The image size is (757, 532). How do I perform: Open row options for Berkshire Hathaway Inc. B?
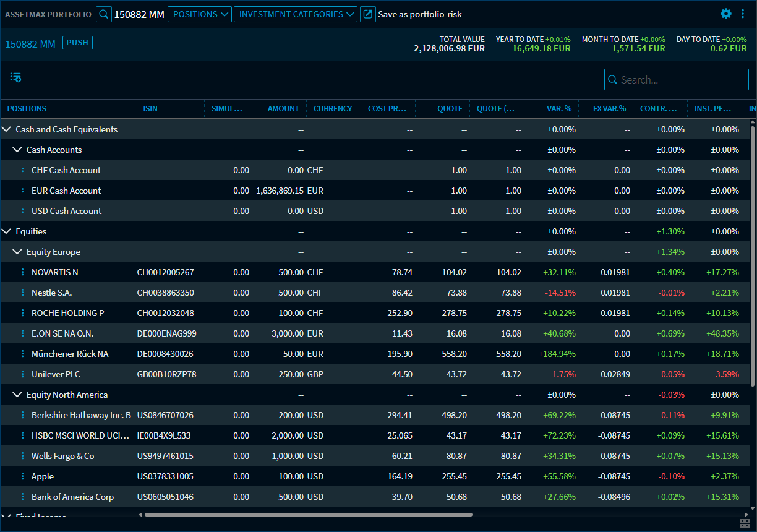(22, 414)
